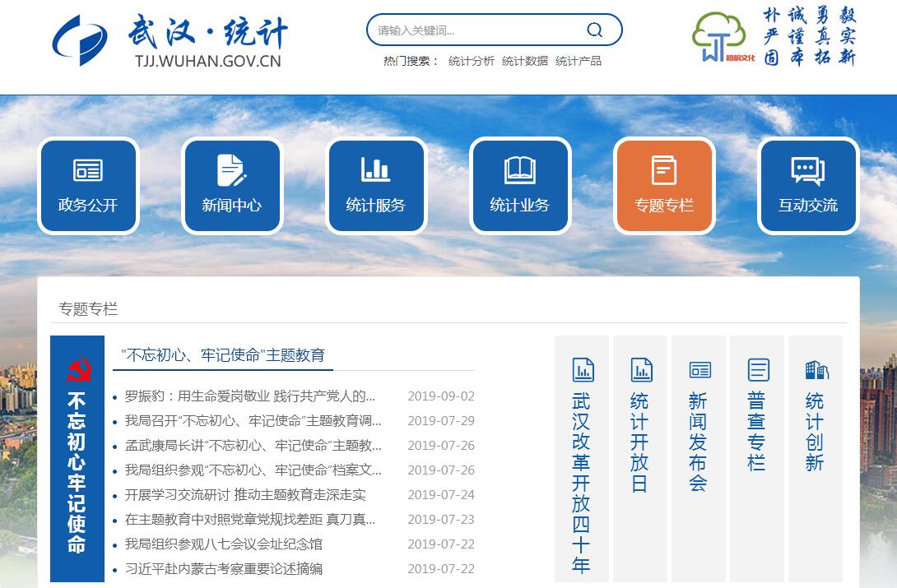This screenshot has width=897, height=588.
Task: Open the 政务公开 navigation tile
Action: 88,186
